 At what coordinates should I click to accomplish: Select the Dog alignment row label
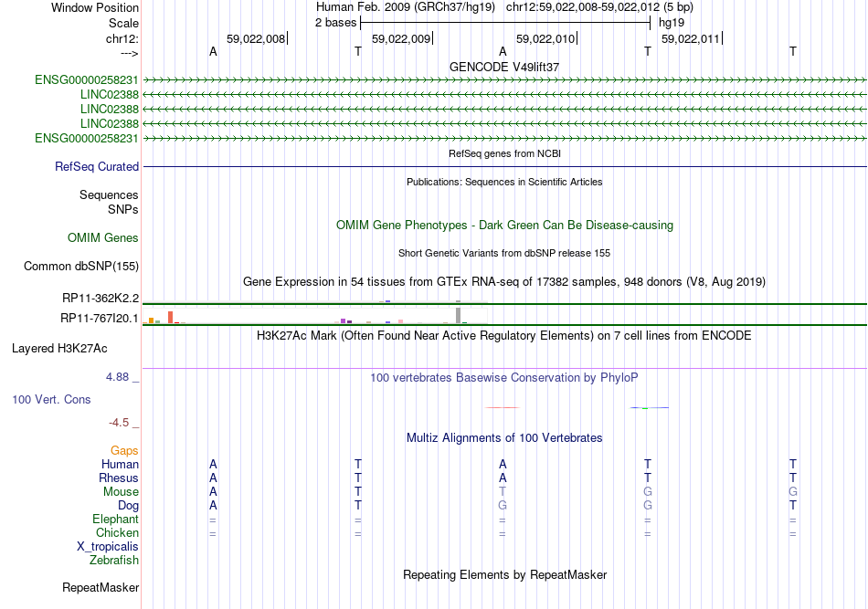pos(128,506)
